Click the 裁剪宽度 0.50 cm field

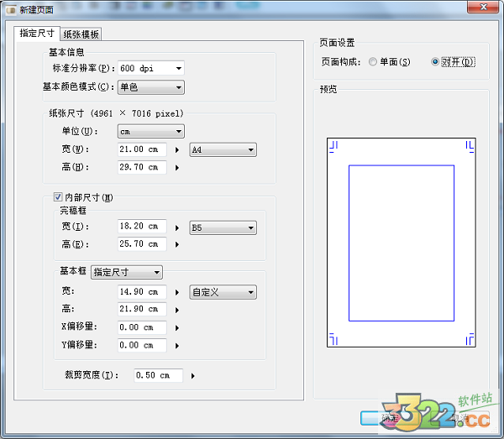tap(158, 375)
